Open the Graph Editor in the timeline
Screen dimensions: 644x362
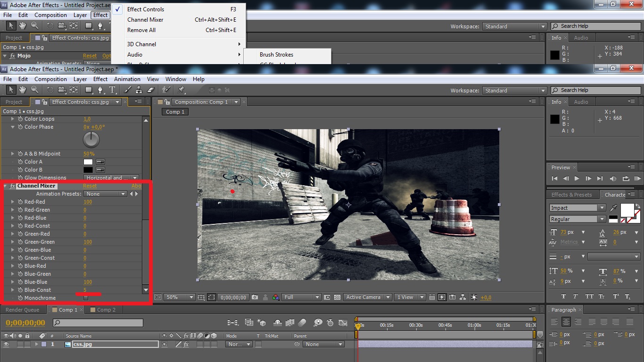(343, 323)
